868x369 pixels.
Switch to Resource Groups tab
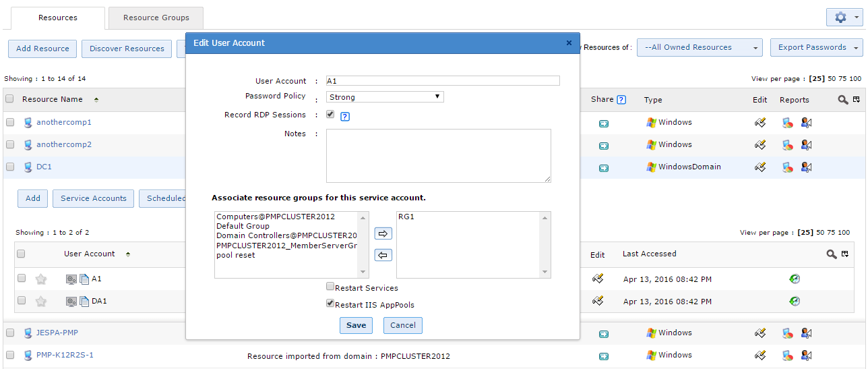pos(156,18)
